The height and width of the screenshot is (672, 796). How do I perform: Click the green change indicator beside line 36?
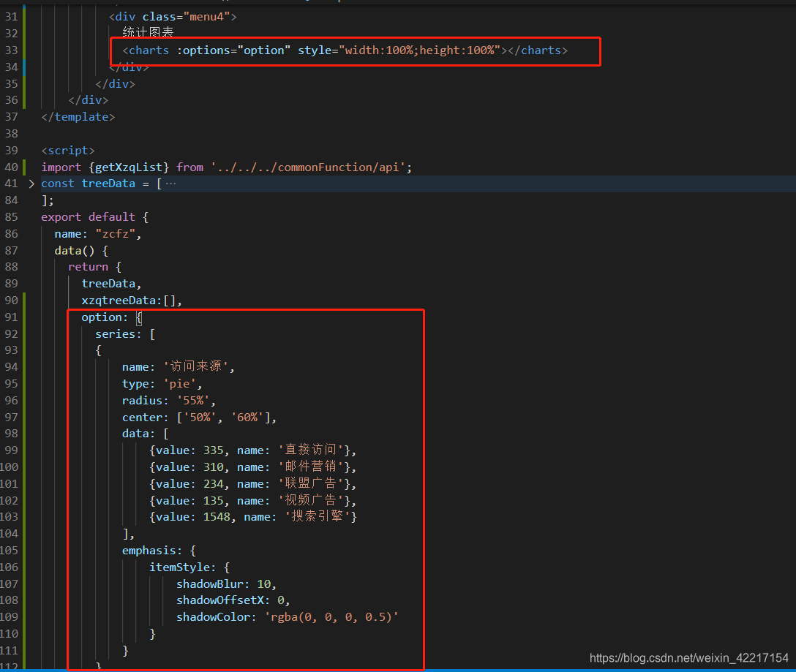click(x=24, y=99)
